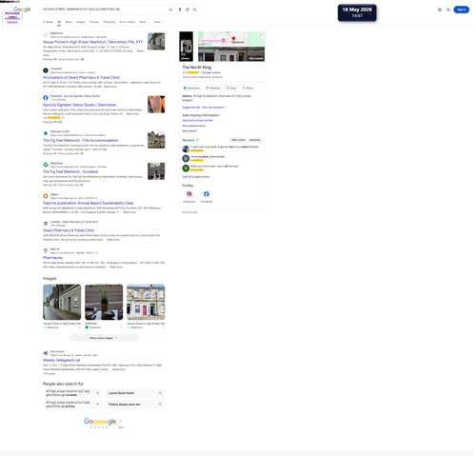Click the Trustpilot favicon on the Dears Pharmacy result
Viewport: 476px width, 456px height.
pyautogui.click(x=46, y=70)
